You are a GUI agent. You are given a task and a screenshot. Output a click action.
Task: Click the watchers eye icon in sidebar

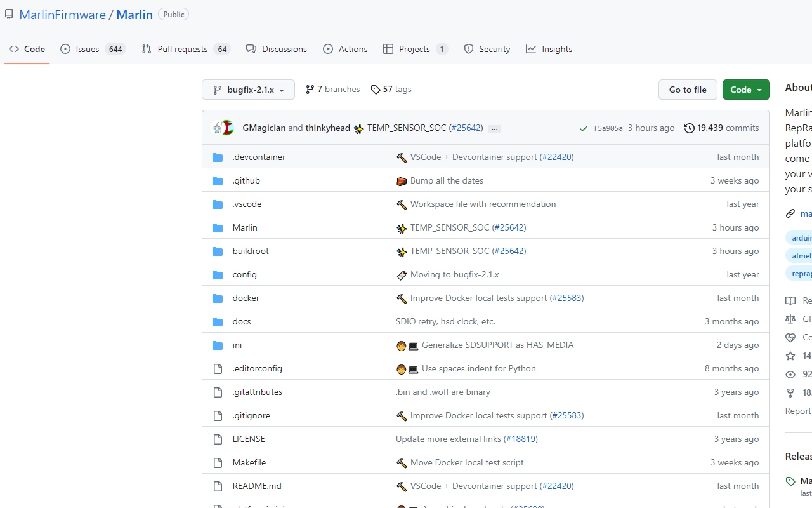[790, 375]
